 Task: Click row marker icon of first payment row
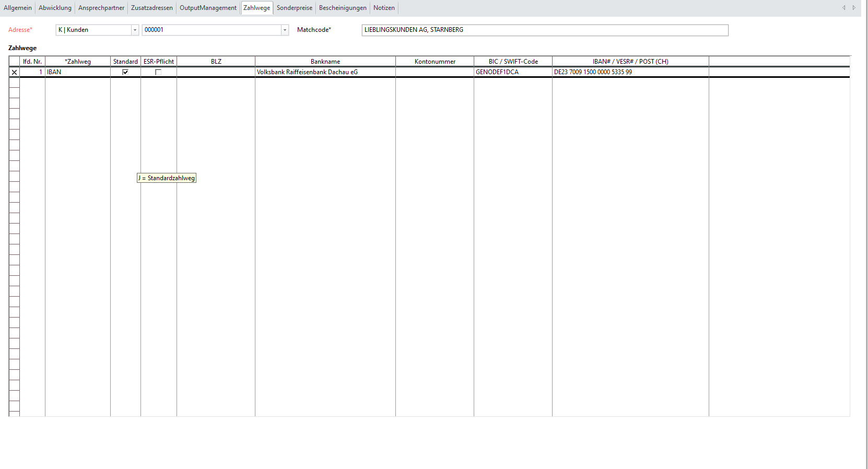pyautogui.click(x=14, y=73)
